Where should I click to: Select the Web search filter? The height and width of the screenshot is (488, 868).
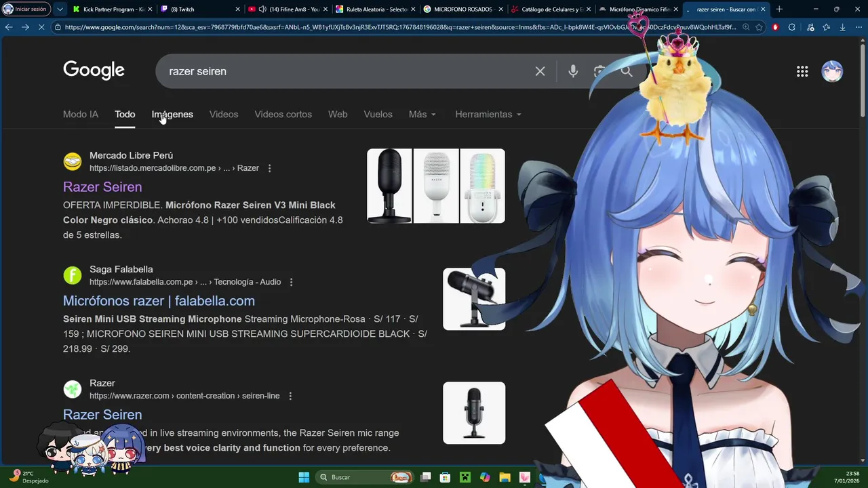338,115
